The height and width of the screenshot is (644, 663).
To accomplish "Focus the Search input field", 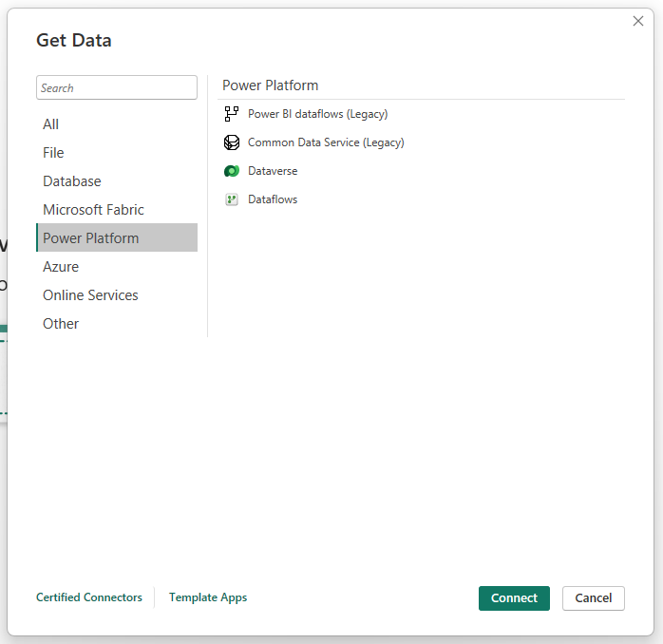I will pos(117,87).
